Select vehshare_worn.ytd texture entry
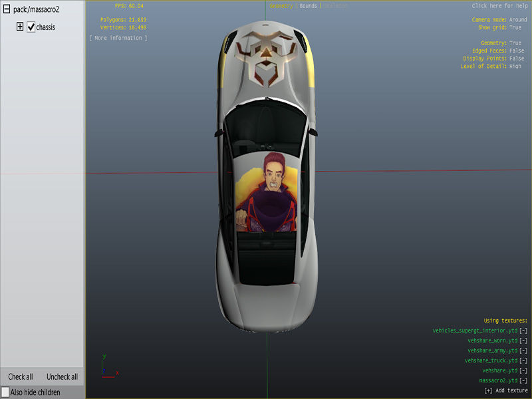Image resolution: width=532 pixels, height=399 pixels. click(493, 340)
